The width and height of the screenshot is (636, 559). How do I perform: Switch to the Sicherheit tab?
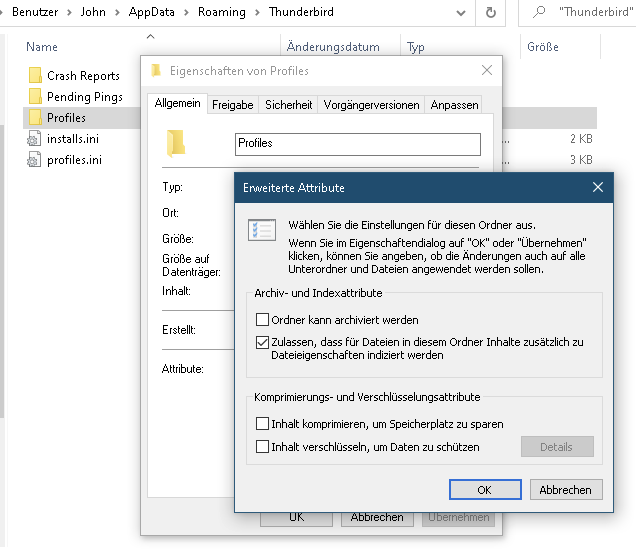pyautogui.click(x=289, y=104)
